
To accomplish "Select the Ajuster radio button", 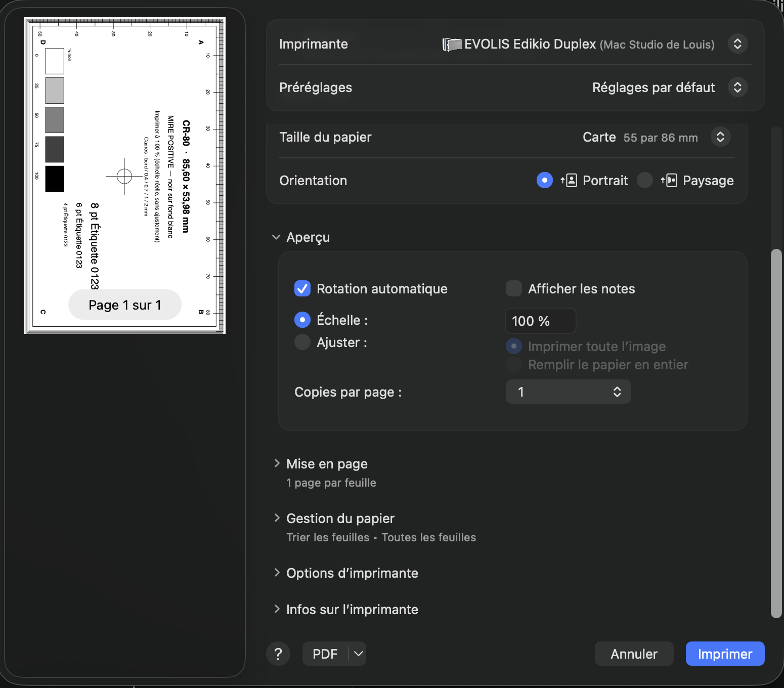I will point(302,342).
